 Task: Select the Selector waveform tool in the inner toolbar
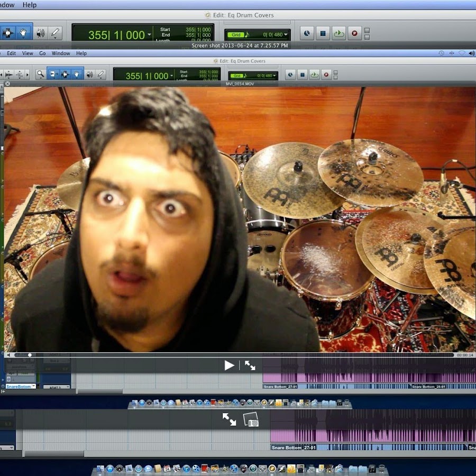coord(65,74)
